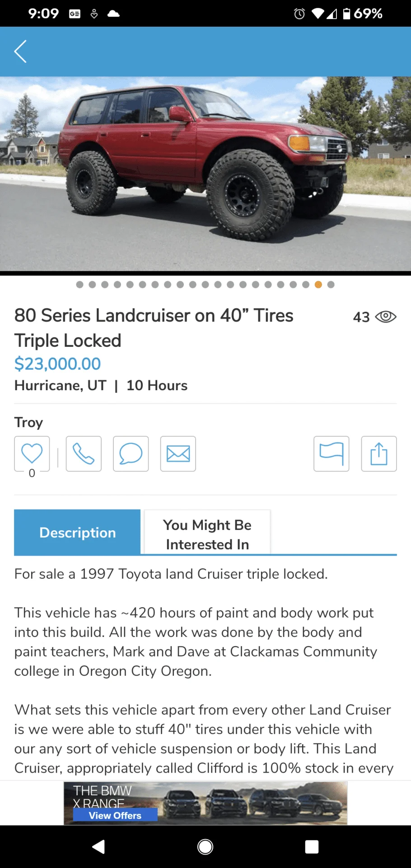Select the Description tab
Image resolution: width=411 pixels, height=868 pixels.
point(77,532)
